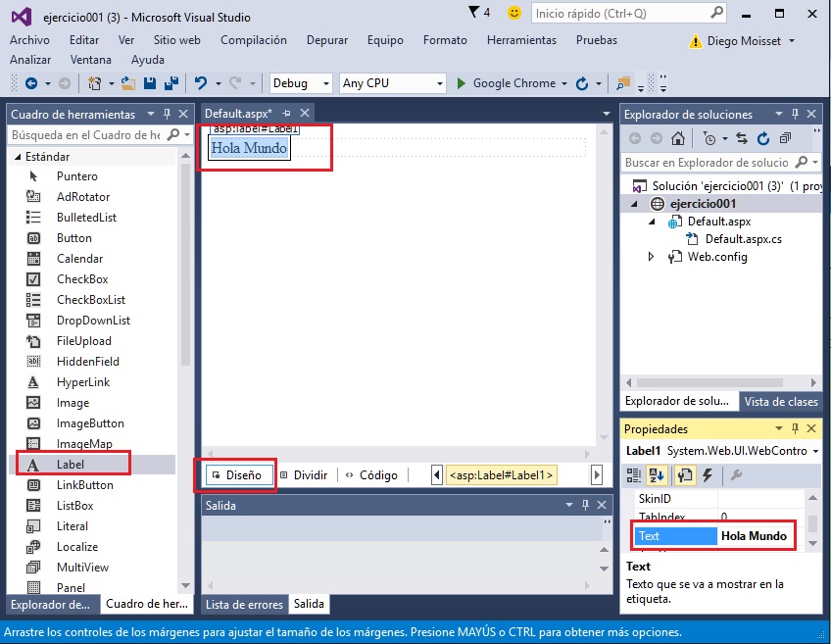The image size is (831, 644).
Task: Open the Label1 object selector dropdown in Propiedades
Action: coord(815,451)
